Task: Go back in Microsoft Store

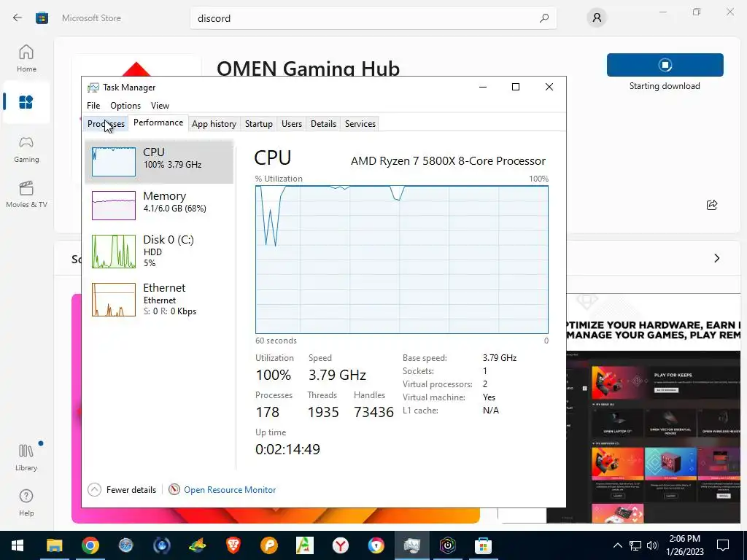Action: click(x=18, y=18)
